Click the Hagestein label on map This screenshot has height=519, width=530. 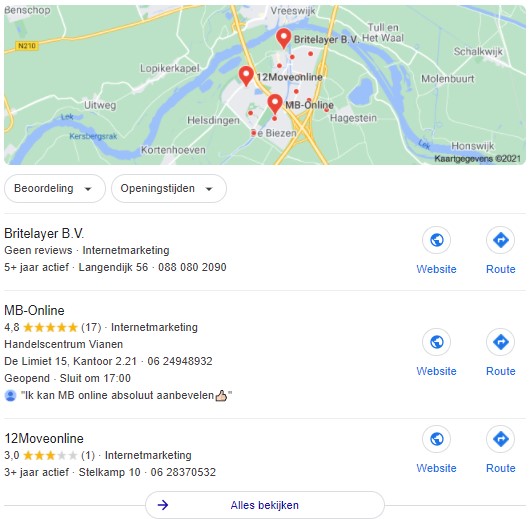tap(353, 118)
